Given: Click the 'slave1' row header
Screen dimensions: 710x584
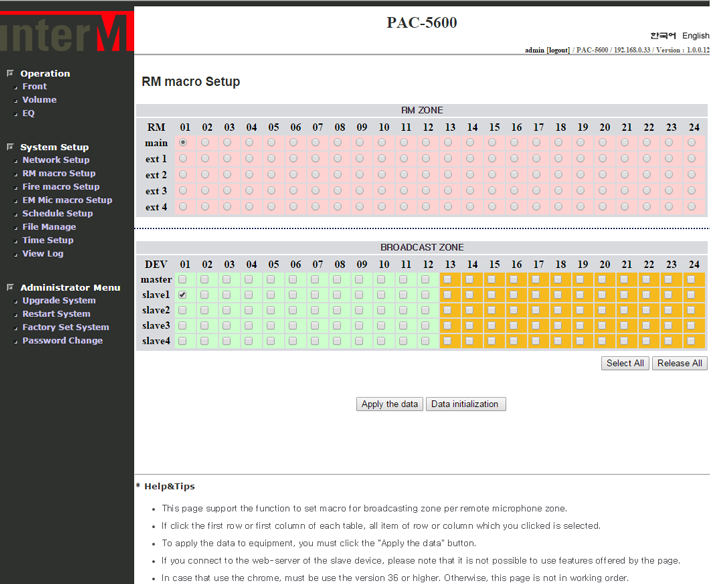Looking at the screenshot, I should pyautogui.click(x=156, y=295).
